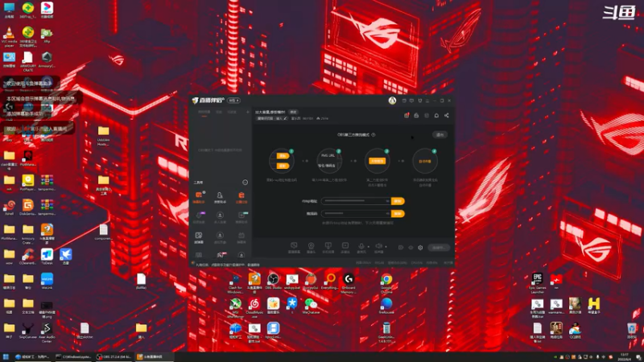Image resolution: width=644 pixels, height=362 pixels.
Task: Open the mode pill next to app logo
Action: pos(234,101)
